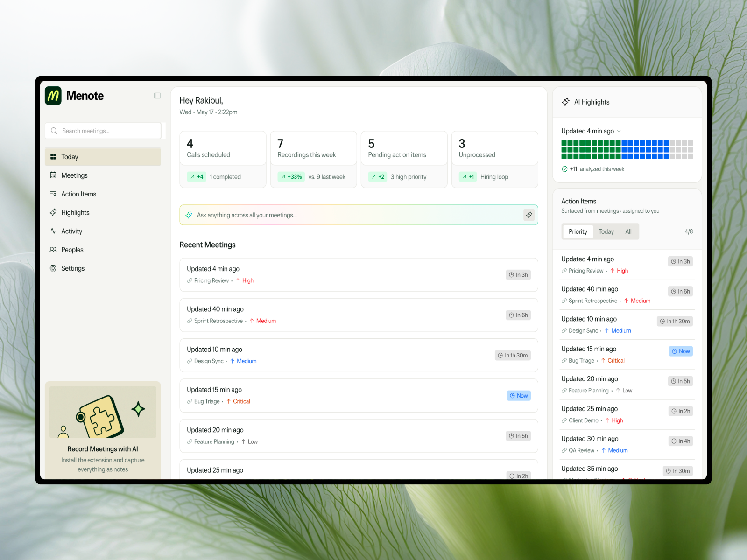Click the 4/8 counter in Action Items

pyautogui.click(x=689, y=231)
